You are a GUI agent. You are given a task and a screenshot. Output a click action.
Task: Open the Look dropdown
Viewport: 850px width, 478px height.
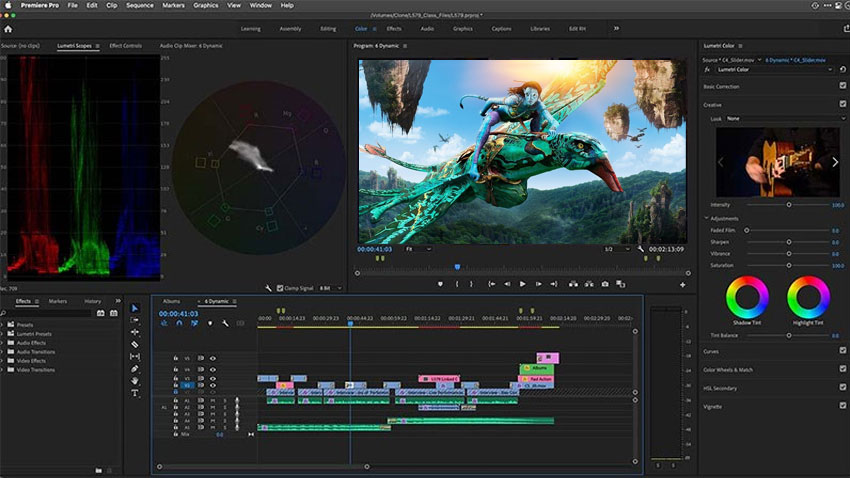point(785,118)
